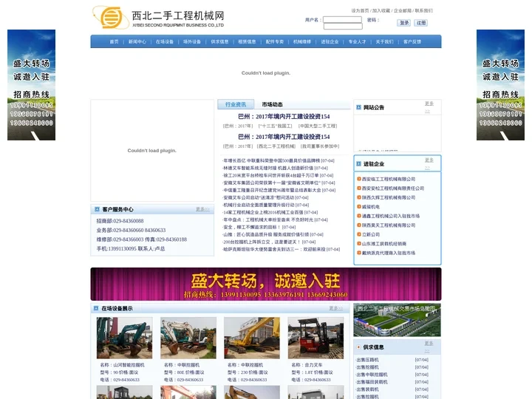Open 专业人才 in the navigation bar
The width and height of the screenshot is (532, 399).
tap(357, 42)
